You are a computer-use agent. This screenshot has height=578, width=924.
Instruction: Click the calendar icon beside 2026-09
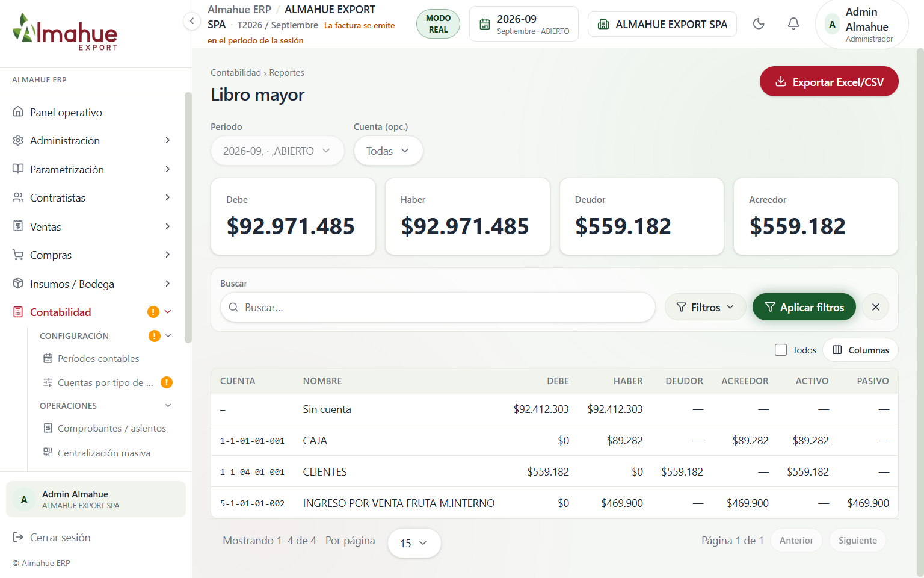(484, 25)
